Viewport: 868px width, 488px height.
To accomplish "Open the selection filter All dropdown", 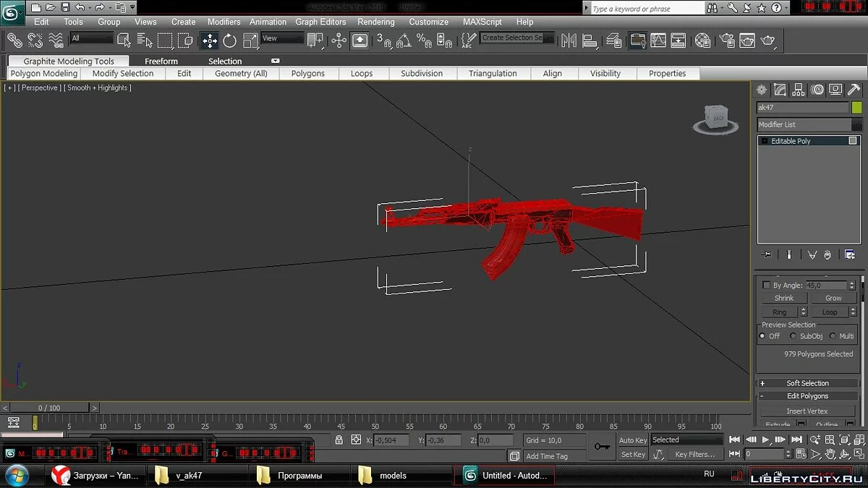I will tap(91, 39).
